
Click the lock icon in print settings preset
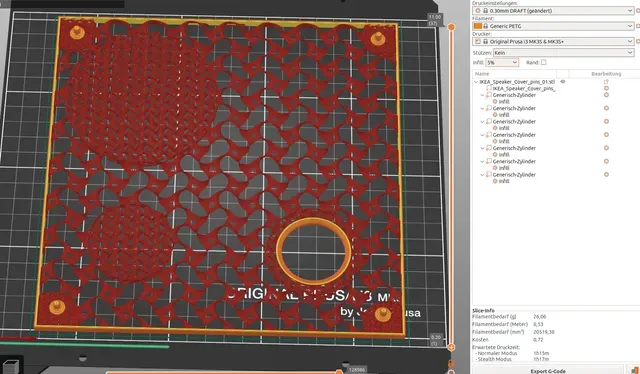(485, 11)
